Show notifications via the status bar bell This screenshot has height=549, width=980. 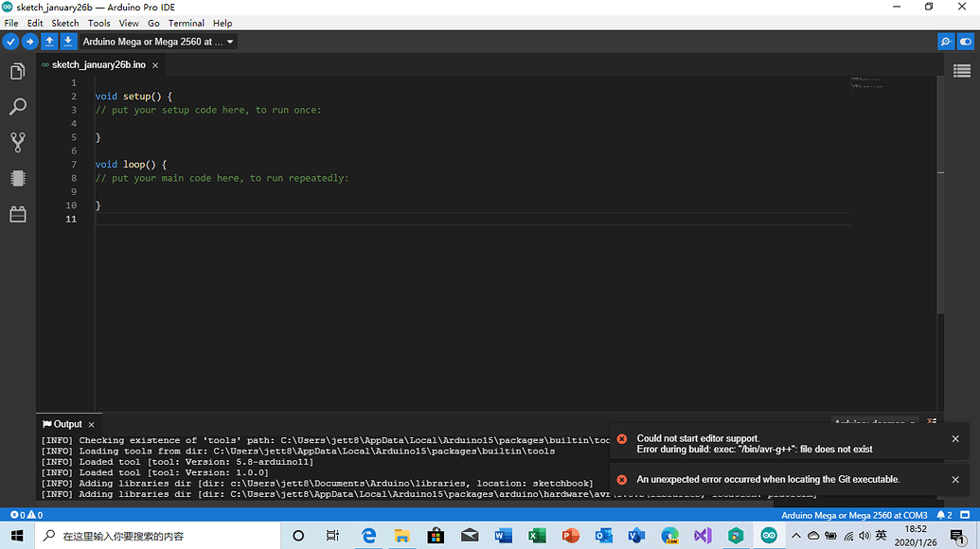pos(943,516)
